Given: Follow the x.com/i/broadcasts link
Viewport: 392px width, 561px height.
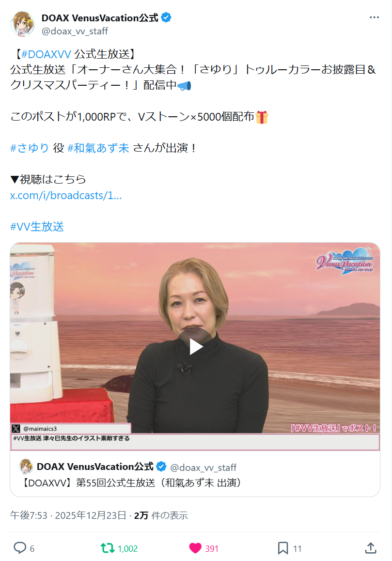Looking at the screenshot, I should pyautogui.click(x=66, y=195).
